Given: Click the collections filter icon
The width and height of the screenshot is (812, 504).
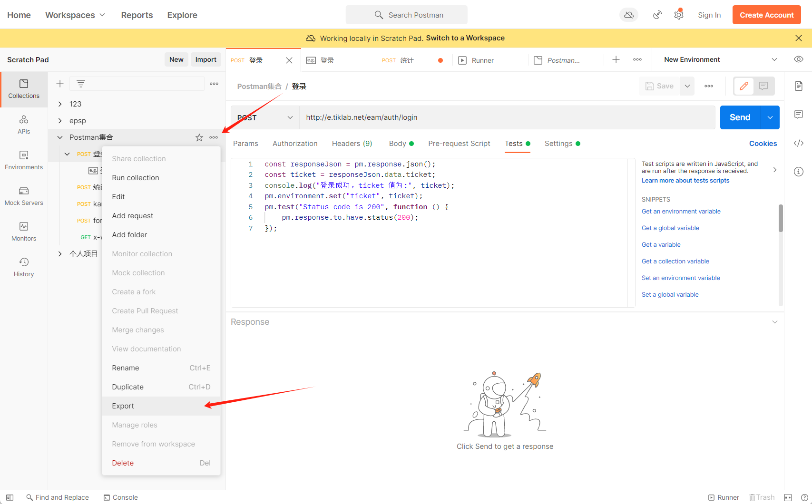Looking at the screenshot, I should 81,84.
